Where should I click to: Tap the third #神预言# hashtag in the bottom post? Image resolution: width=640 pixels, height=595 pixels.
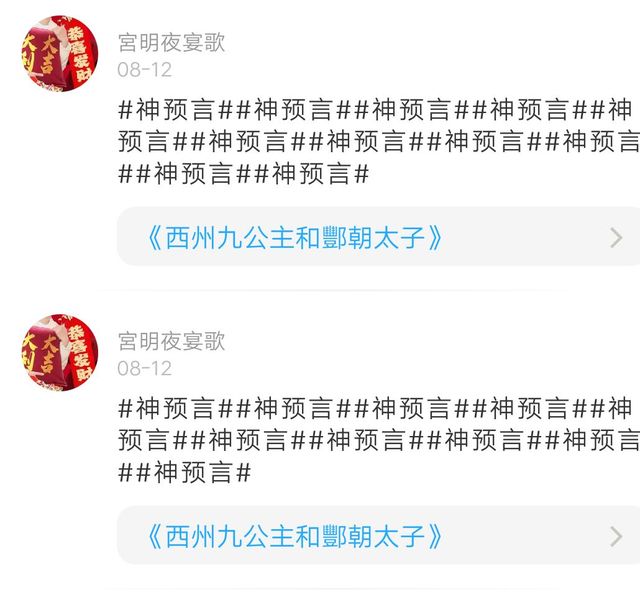coord(412,409)
